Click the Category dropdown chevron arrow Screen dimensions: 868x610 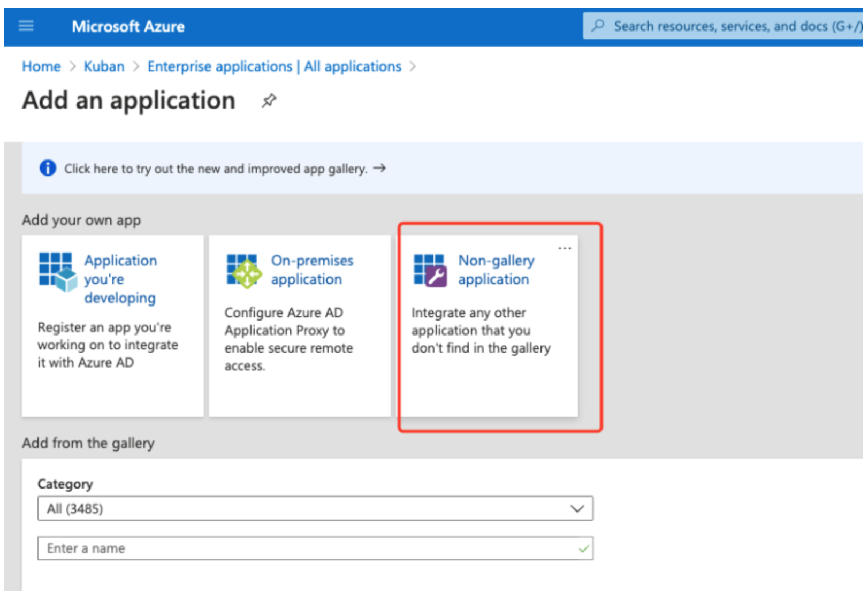577,508
